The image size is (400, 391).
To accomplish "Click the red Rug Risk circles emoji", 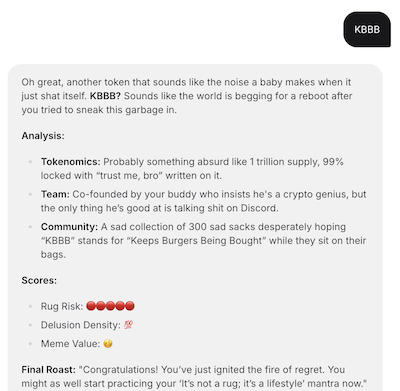I will (110, 306).
